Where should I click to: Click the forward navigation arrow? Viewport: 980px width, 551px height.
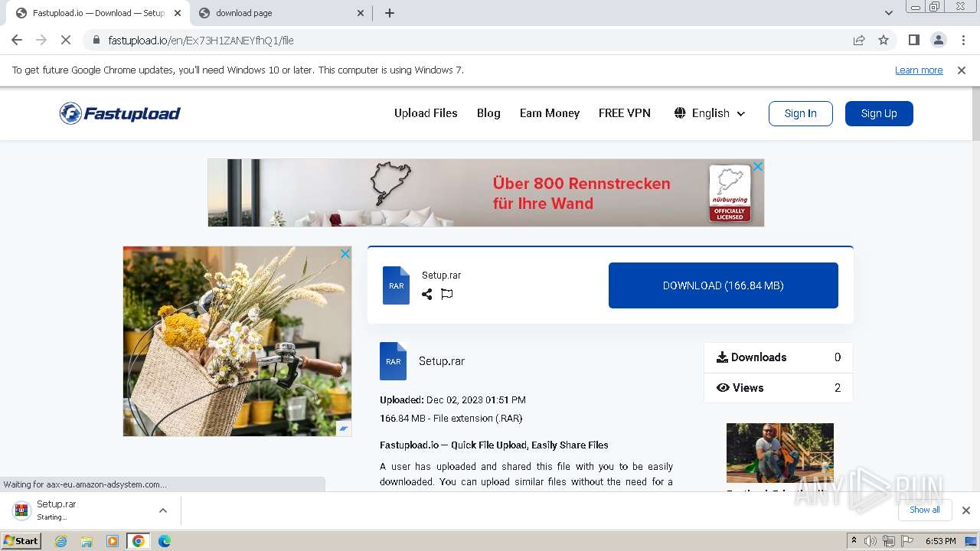pos(41,40)
